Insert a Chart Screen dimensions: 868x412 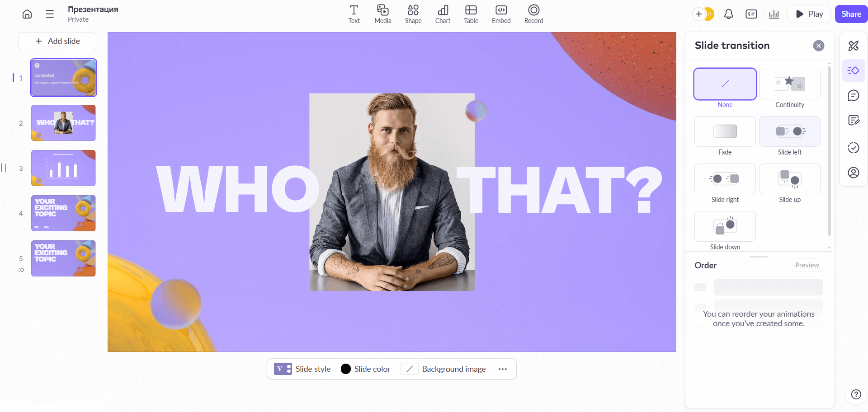click(443, 14)
